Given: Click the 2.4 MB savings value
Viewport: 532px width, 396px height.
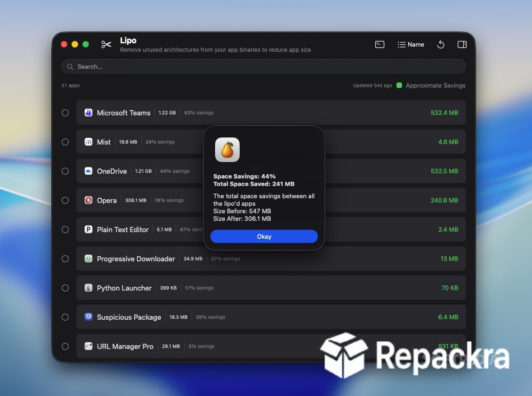Looking at the screenshot, I should coord(448,229).
